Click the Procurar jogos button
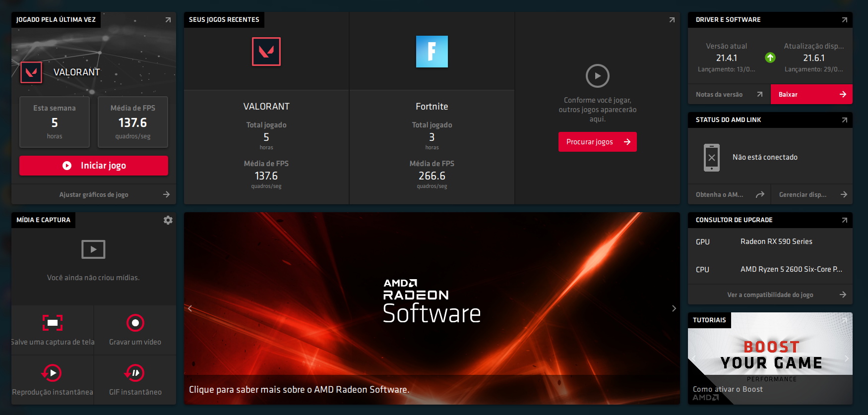The height and width of the screenshot is (415, 868). coord(598,142)
